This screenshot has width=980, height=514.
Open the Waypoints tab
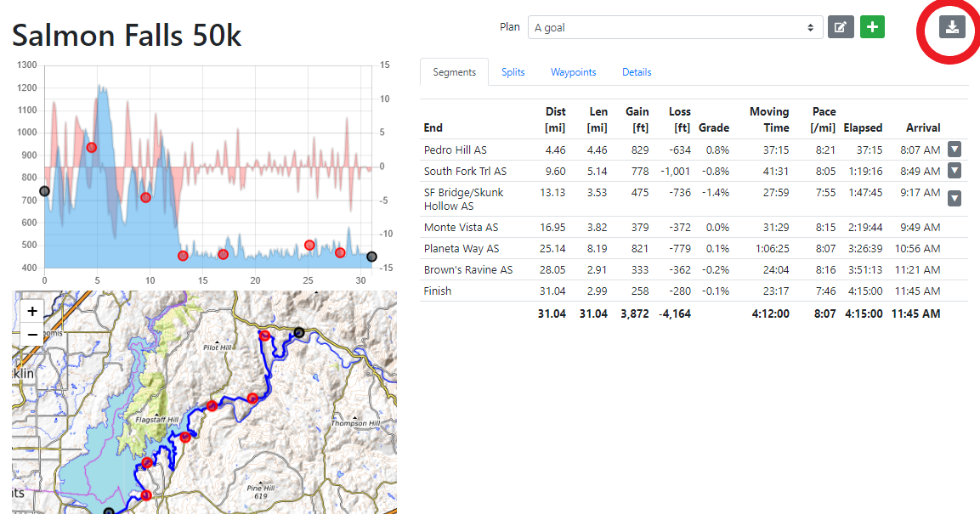(573, 72)
